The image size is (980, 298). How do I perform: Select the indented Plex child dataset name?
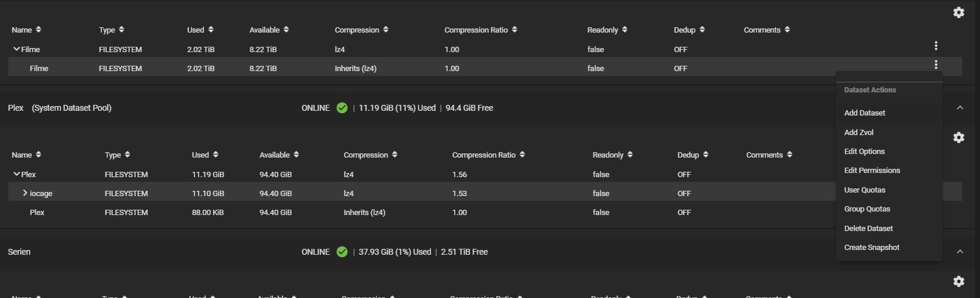(37, 212)
